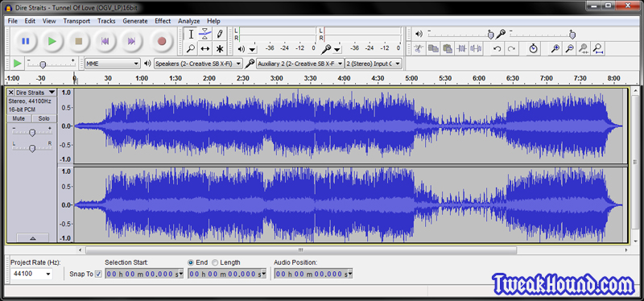The width and height of the screenshot is (644, 301).
Task: Open the MME audio host dropdown
Action: click(113, 64)
